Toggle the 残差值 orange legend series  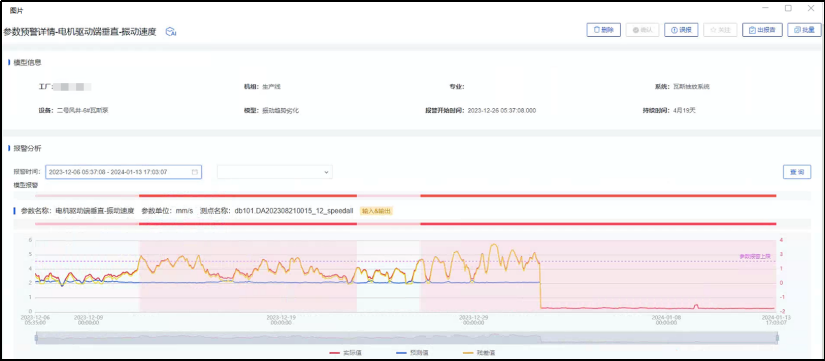click(474, 352)
